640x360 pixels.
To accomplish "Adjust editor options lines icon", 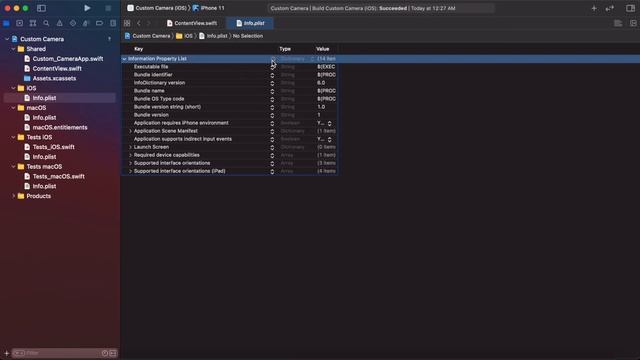I will (618, 23).
